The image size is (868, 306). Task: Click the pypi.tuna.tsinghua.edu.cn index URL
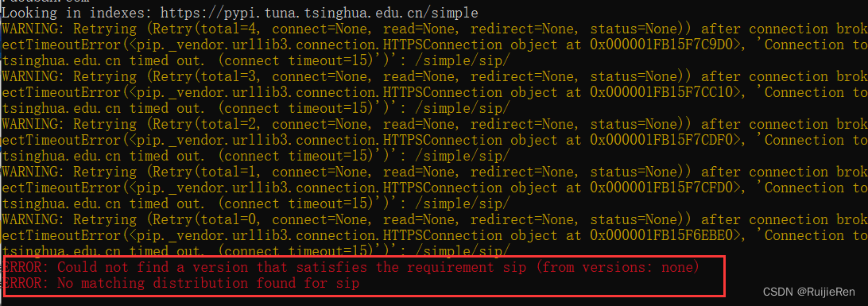pos(320,12)
